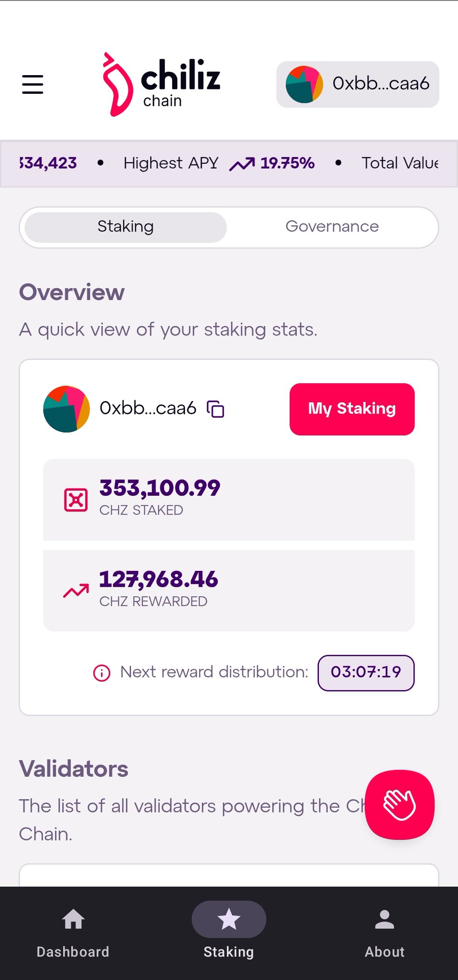The width and height of the screenshot is (458, 980).
Task: Click the CHZ staked icon
Action: [x=76, y=500]
